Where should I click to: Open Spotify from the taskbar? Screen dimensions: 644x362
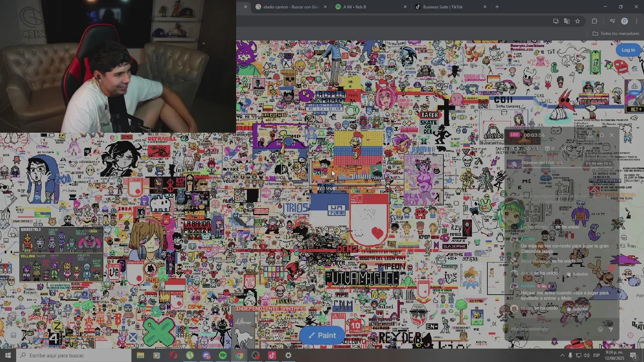(x=222, y=355)
